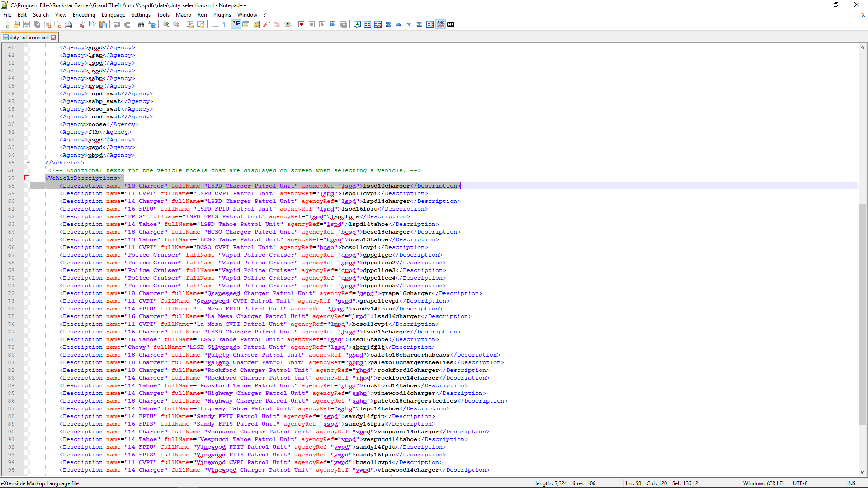Close the duty_selection.xml tab
The image size is (868, 488).
(53, 38)
